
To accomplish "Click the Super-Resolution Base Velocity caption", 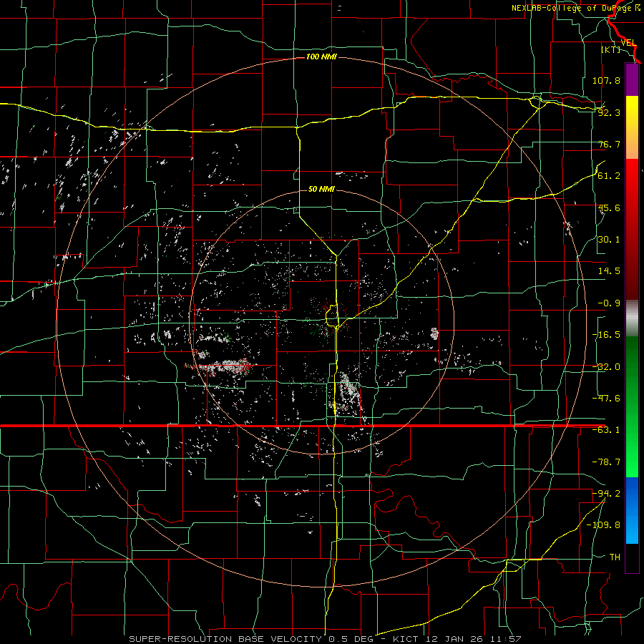I will coord(325,639).
